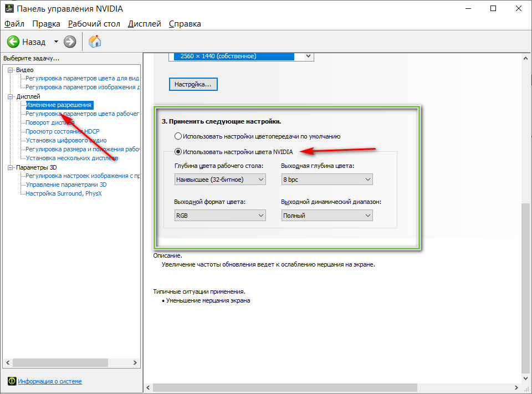The height and width of the screenshot is (394, 532).
Task: Open the Дисплей menu
Action: pos(144,24)
